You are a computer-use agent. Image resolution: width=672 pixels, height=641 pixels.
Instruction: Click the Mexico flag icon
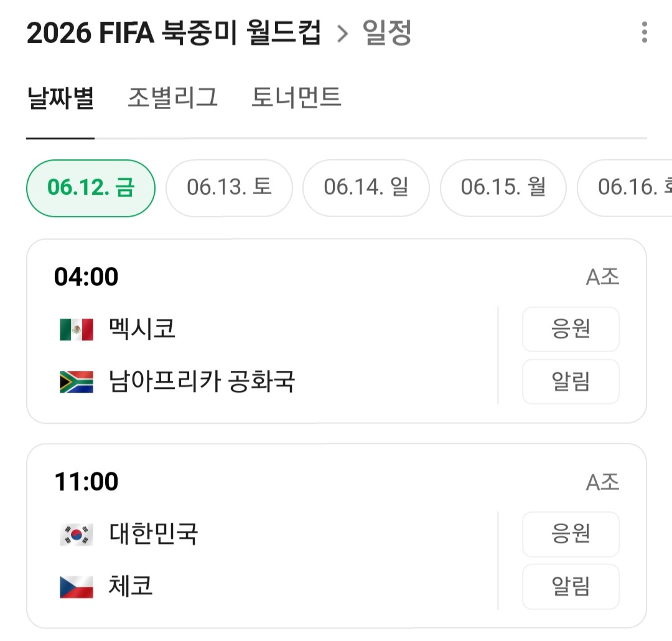tap(77, 329)
